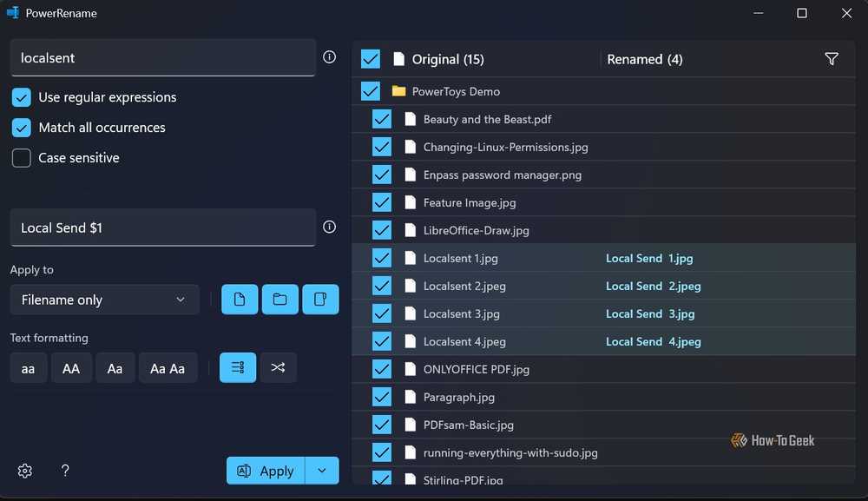Select title case 'Aa' formatting
The width and height of the screenshot is (868, 501).
point(115,368)
